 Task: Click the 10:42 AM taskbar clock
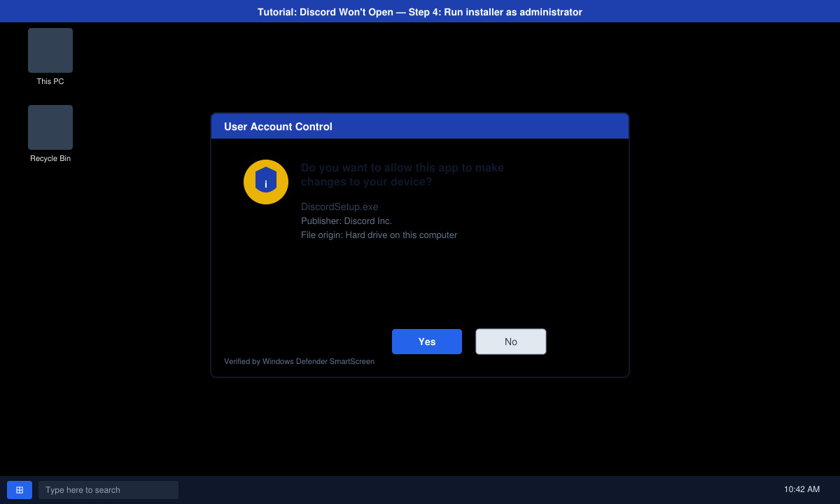pyautogui.click(x=802, y=489)
